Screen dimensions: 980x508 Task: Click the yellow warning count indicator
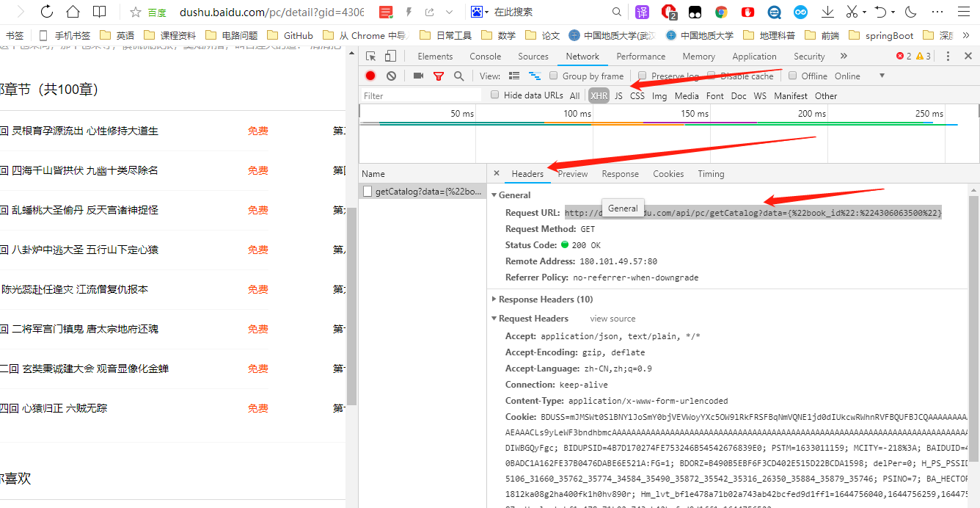(x=924, y=57)
